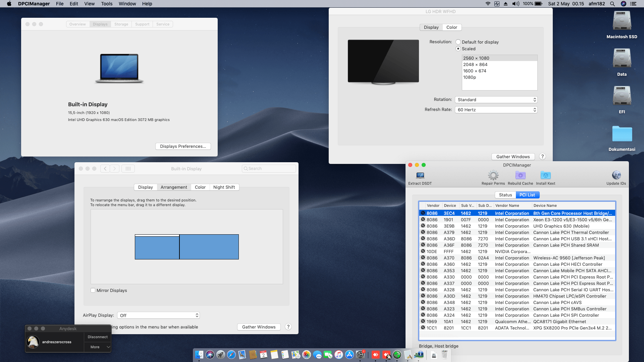Click the back arrow in Built-in Display window
The image size is (644, 362).
(105, 169)
